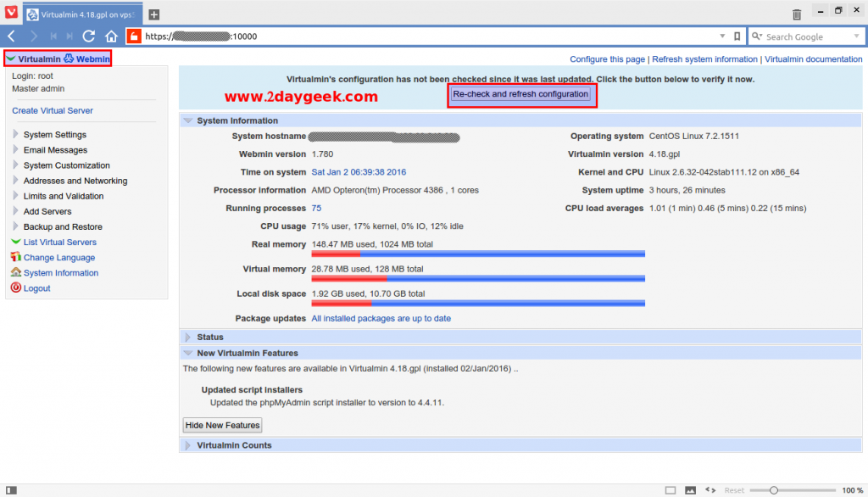The image size is (868, 497).
Task: Toggle image loading in the status bar
Action: 690,489
